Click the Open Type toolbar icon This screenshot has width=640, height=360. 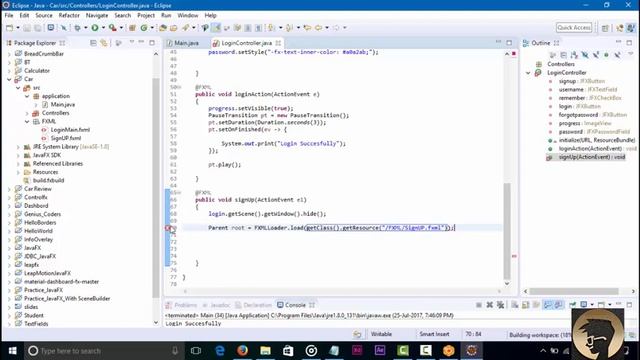coord(162,28)
